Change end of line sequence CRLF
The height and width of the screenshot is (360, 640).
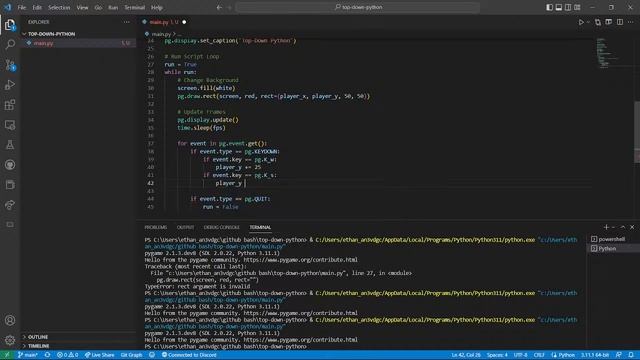coord(539,355)
